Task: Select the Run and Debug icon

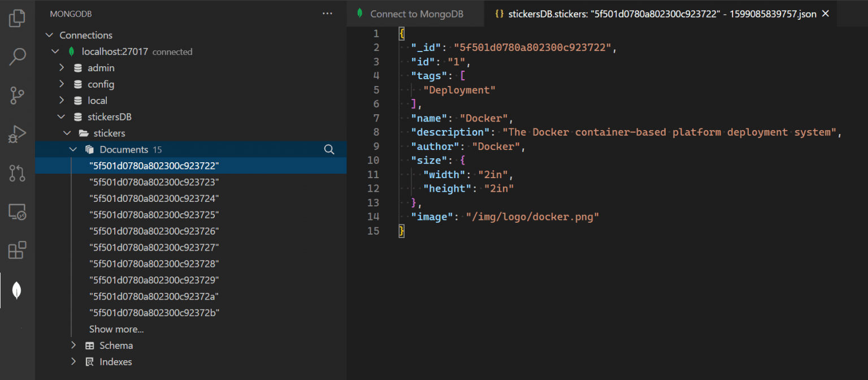Action: click(x=17, y=134)
